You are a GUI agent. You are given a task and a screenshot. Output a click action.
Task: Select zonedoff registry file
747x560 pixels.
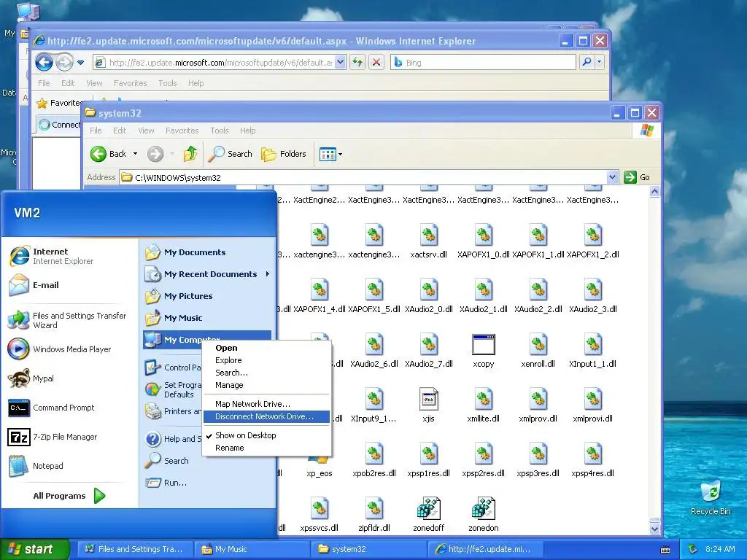click(x=428, y=515)
